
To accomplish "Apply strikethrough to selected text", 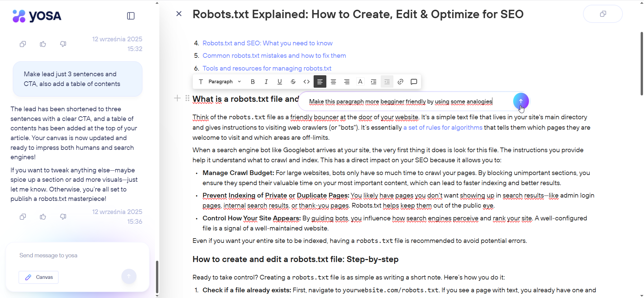I will tap(293, 82).
